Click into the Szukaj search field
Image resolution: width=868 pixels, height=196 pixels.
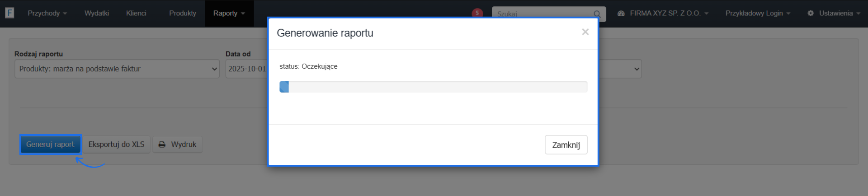pyautogui.click(x=542, y=14)
